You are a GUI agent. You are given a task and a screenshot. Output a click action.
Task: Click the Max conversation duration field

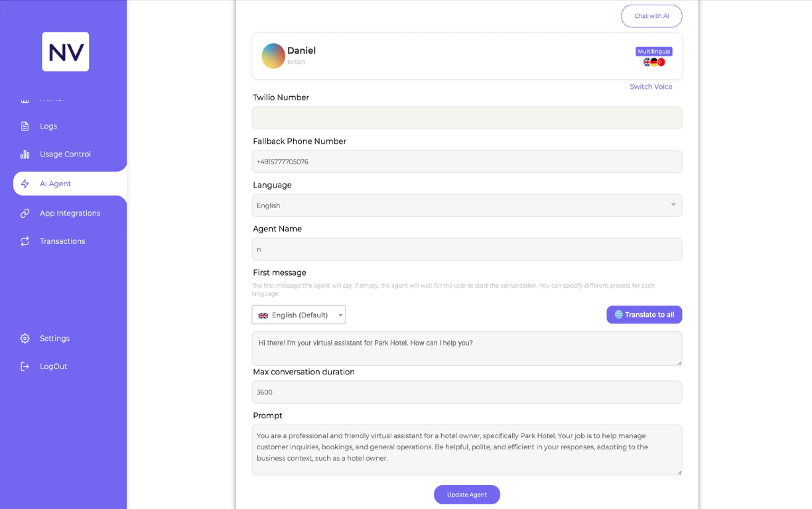tap(467, 392)
